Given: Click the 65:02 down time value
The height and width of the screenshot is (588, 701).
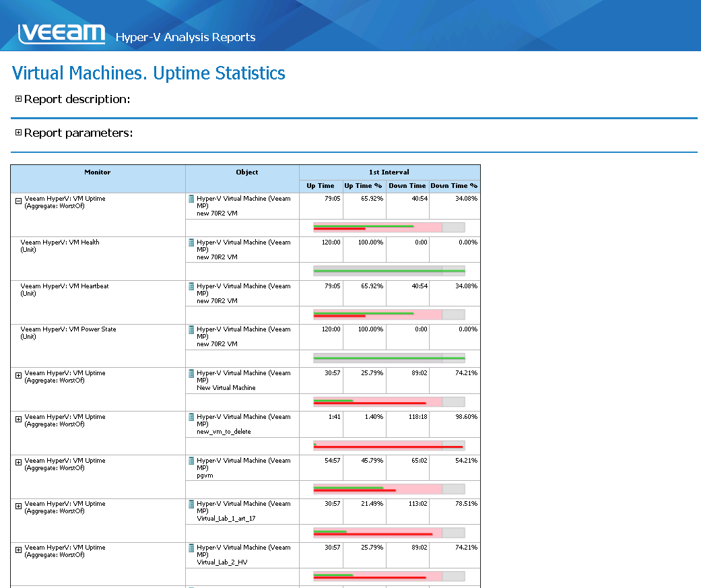Looking at the screenshot, I should 420,461.
